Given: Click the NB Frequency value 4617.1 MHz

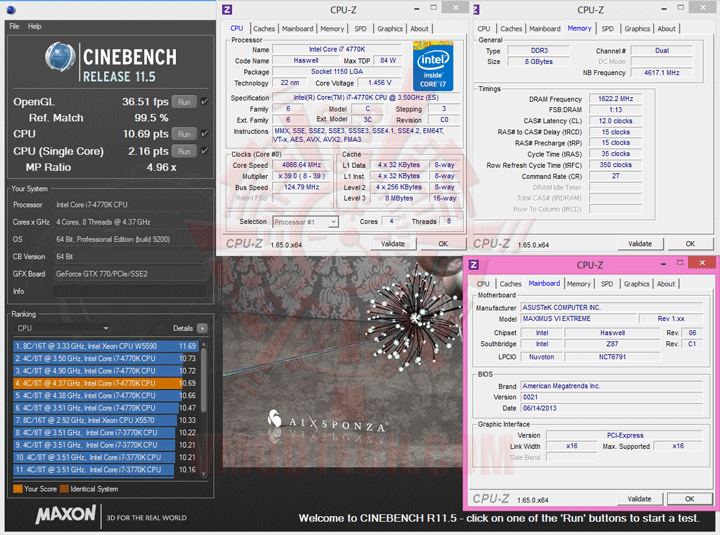Looking at the screenshot, I should 662,73.
